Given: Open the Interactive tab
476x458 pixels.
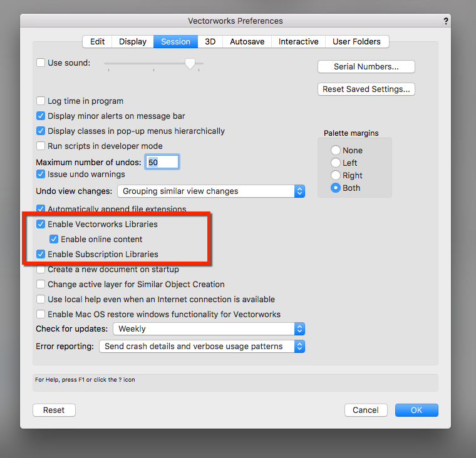Looking at the screenshot, I should pyautogui.click(x=298, y=41).
